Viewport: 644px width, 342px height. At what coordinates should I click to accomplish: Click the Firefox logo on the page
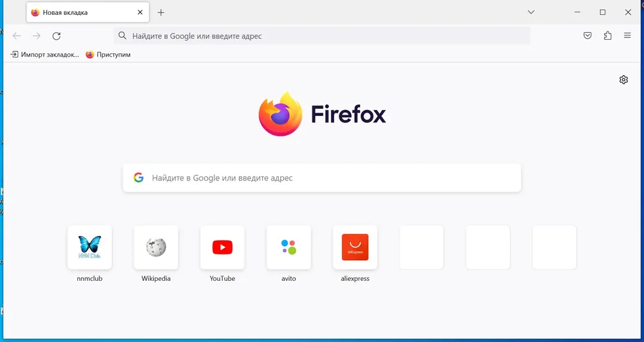tap(322, 114)
